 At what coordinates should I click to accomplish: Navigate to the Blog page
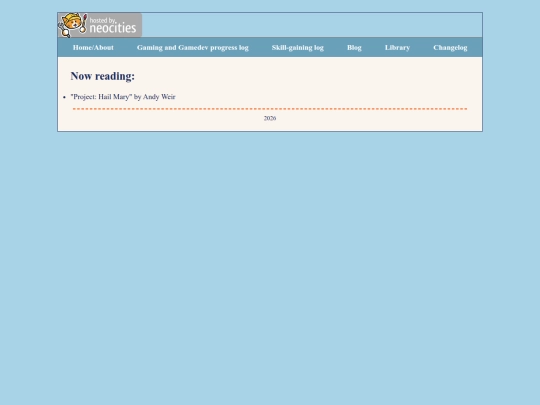coord(354,48)
